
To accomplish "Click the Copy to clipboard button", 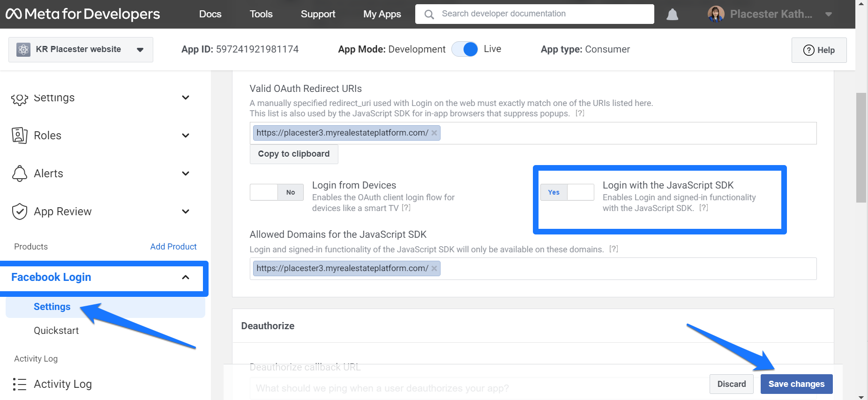I will (x=294, y=154).
